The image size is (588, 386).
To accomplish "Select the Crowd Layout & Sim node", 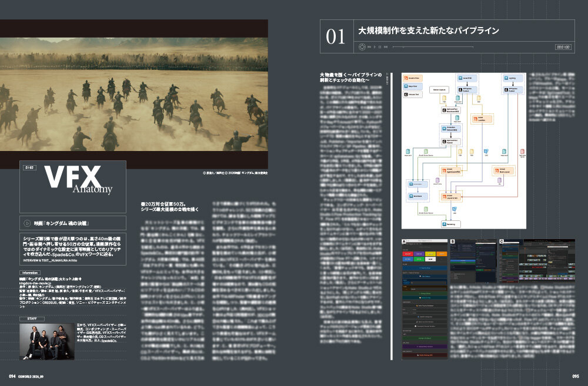I will [x=451, y=197].
